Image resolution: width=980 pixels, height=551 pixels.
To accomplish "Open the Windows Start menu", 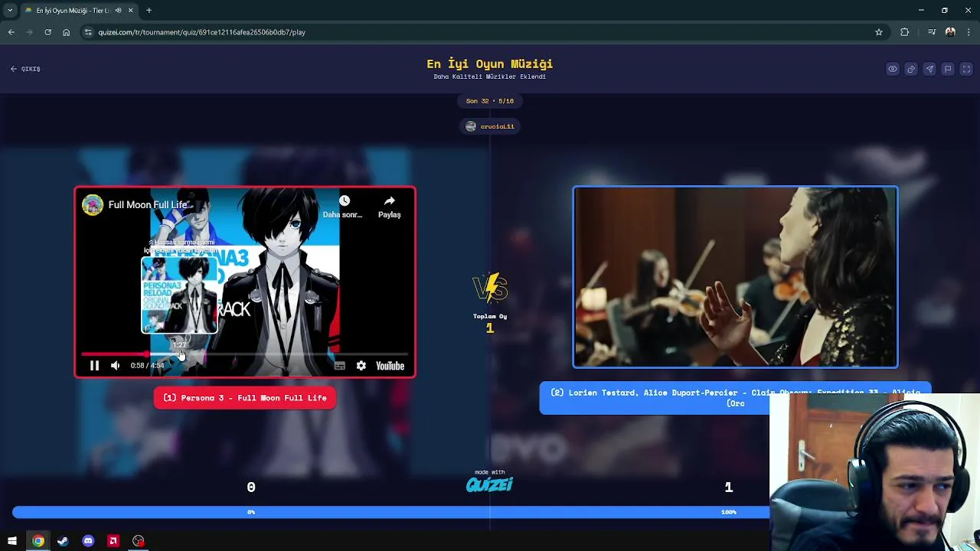I will [12, 541].
